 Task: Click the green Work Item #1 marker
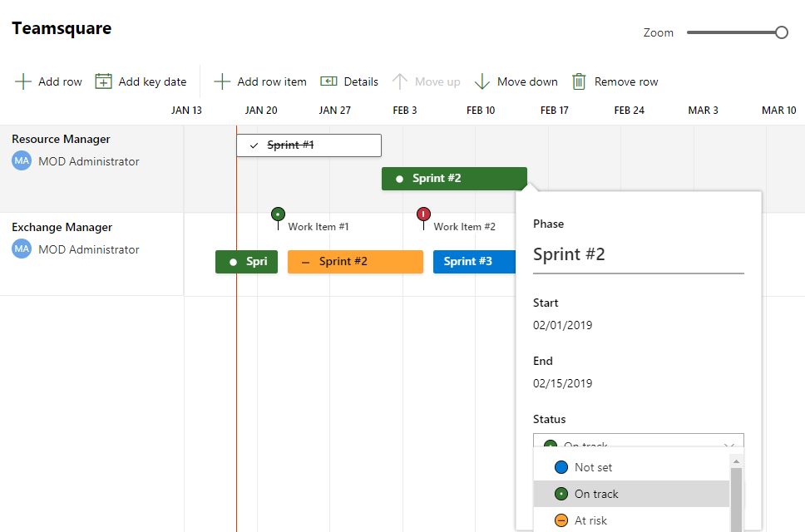click(x=278, y=214)
